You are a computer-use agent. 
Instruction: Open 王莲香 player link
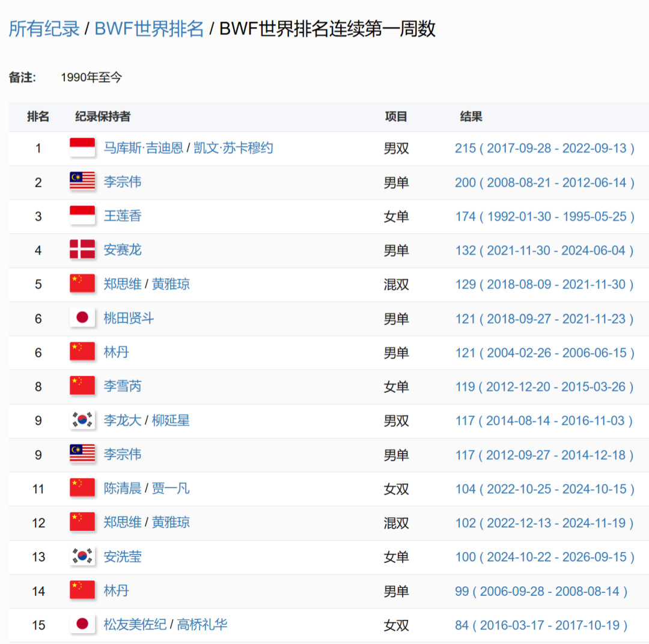click(x=123, y=216)
